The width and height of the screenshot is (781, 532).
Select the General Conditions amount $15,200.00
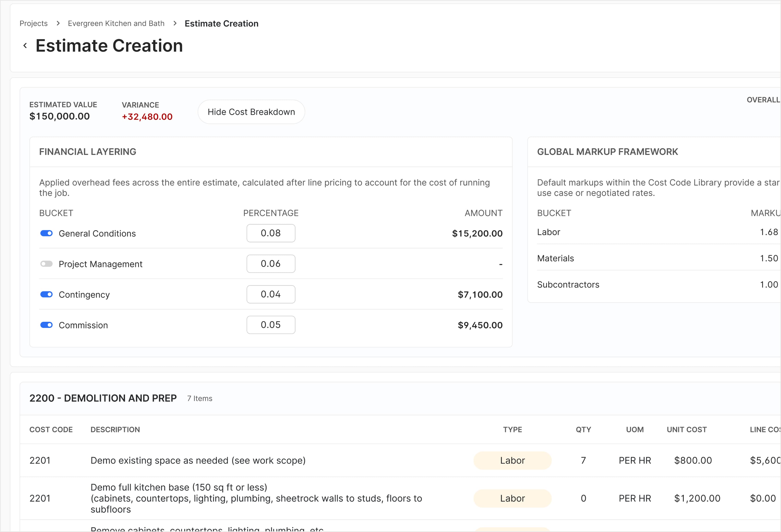tap(477, 233)
